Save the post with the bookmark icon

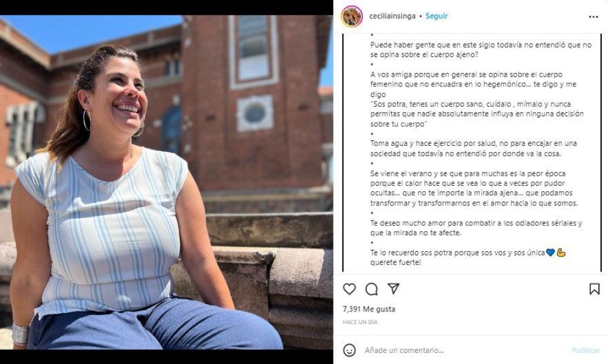594,289
